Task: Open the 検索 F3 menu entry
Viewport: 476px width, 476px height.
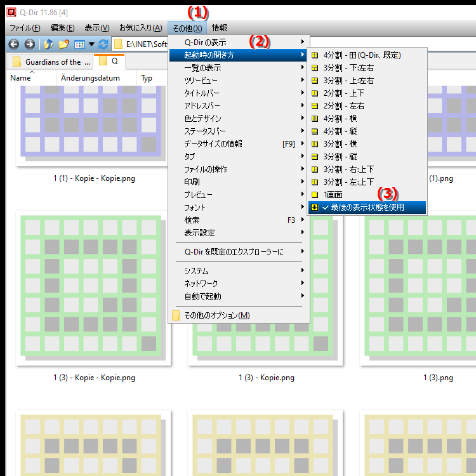Action: (x=239, y=220)
